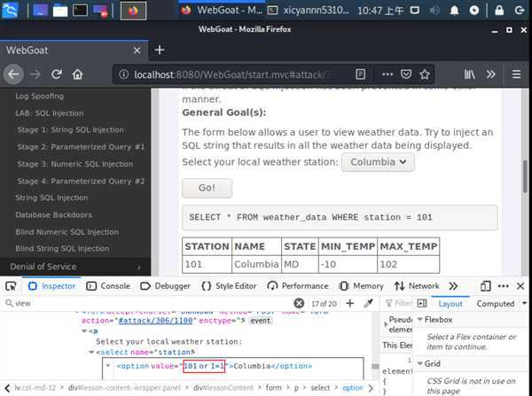Click the Filter styles input

point(398,303)
